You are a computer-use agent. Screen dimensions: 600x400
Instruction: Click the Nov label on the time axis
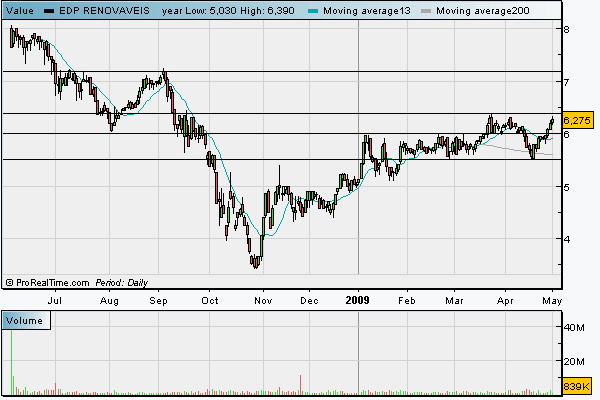[x=263, y=301]
